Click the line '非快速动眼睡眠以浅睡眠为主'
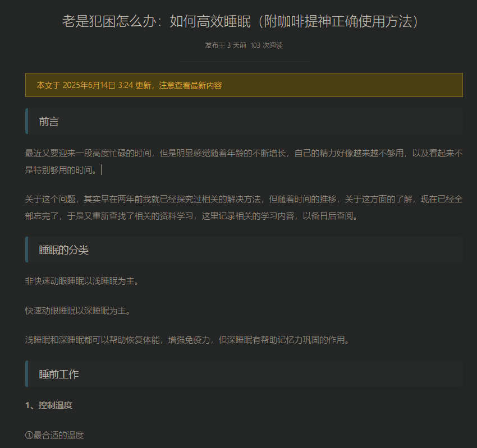Screen dimensions: 477x448 [82, 281]
